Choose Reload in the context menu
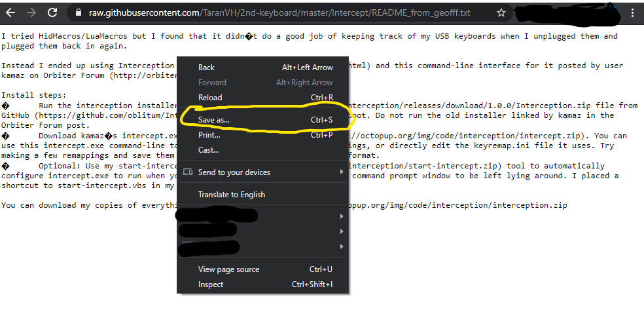 pos(263,98)
